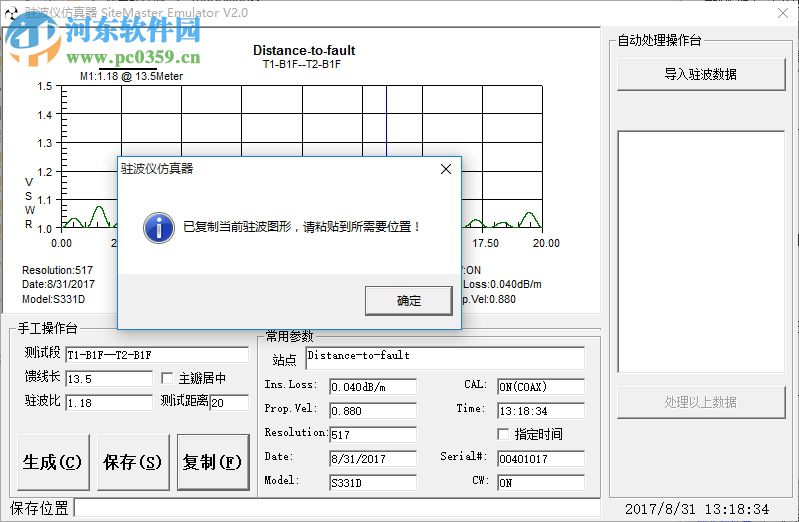Image resolution: width=799 pixels, height=522 pixels.
Task: Click the Model:S331D text under the chart
Action: (x=54, y=299)
